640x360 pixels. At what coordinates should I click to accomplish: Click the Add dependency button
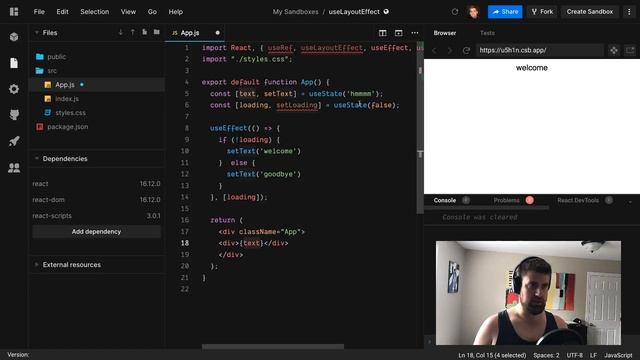[96, 231]
